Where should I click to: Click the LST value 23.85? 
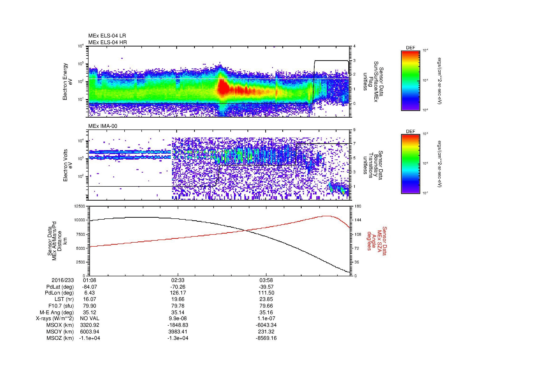266,299
